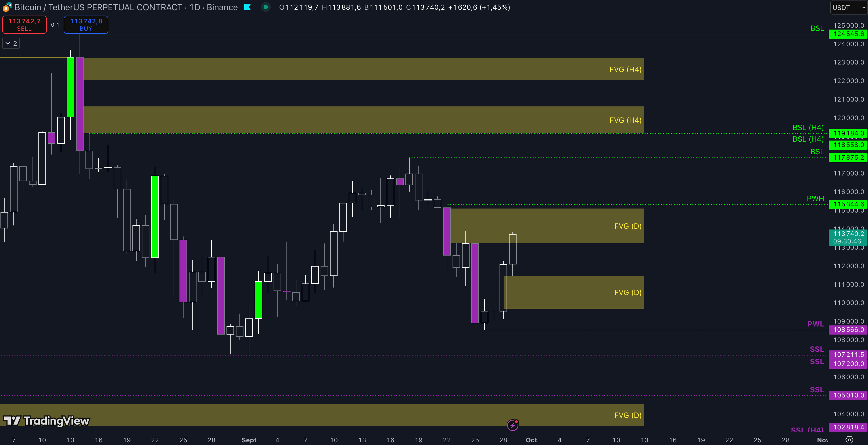Viewport: 868px width, 445px height.
Task: Click the cyan flag icon beside Binance
Action: [248, 7]
